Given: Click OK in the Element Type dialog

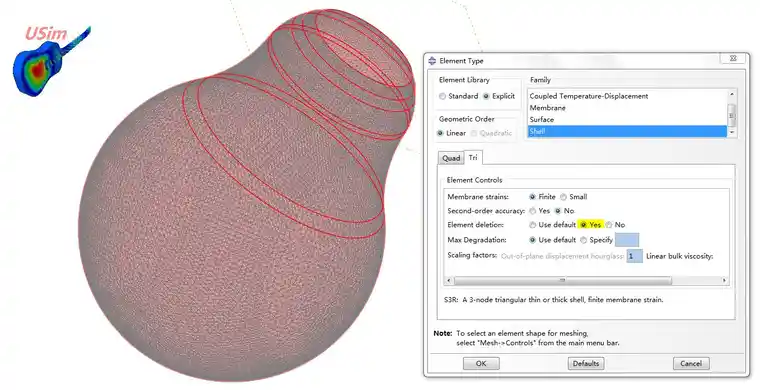Looking at the screenshot, I should [x=481, y=363].
